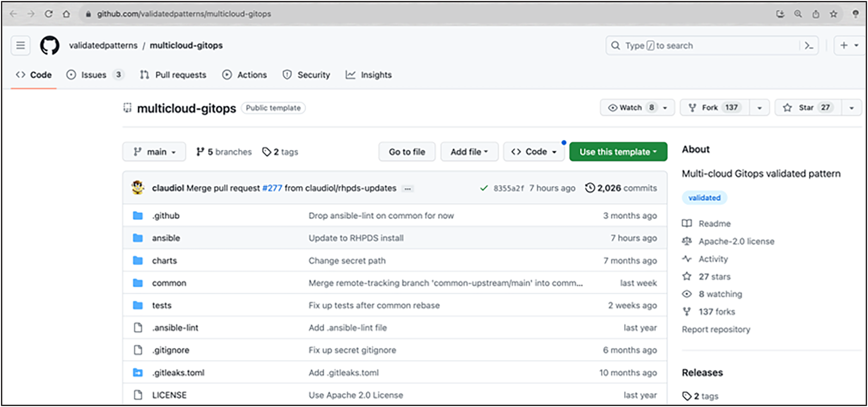Screen dimensions: 868x407
Task: Open commit hash 8355a2f
Action: coord(508,188)
